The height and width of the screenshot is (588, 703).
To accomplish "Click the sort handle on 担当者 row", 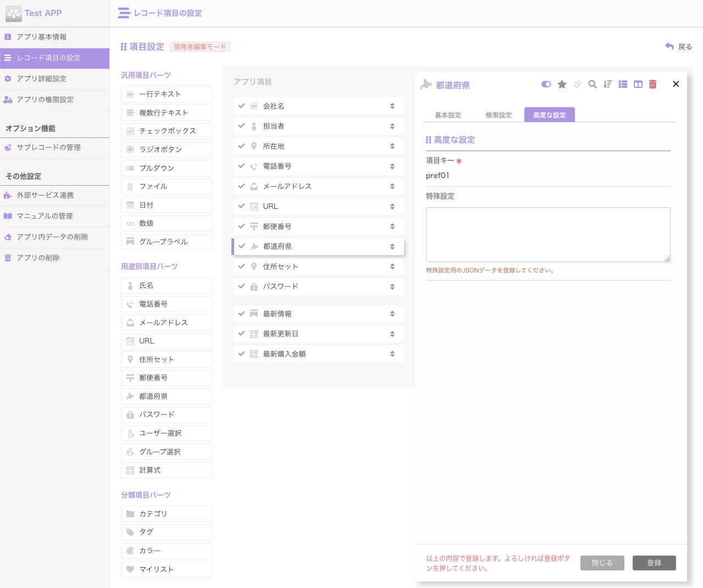I will tap(392, 126).
